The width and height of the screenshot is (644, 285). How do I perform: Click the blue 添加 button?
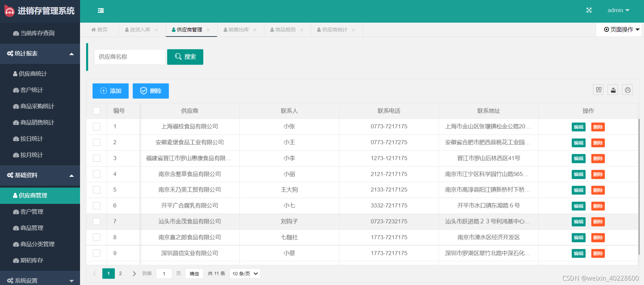click(x=110, y=91)
